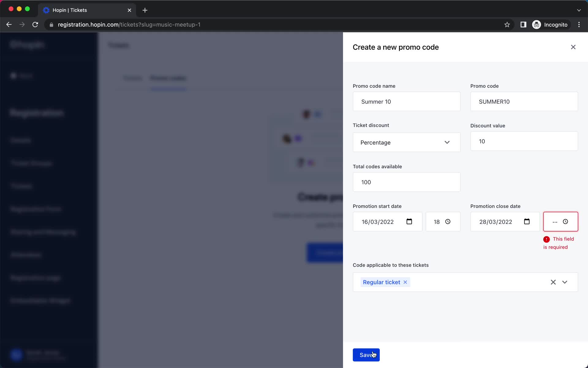588x368 pixels.
Task: Go forward in browser history
Action: (x=22, y=25)
